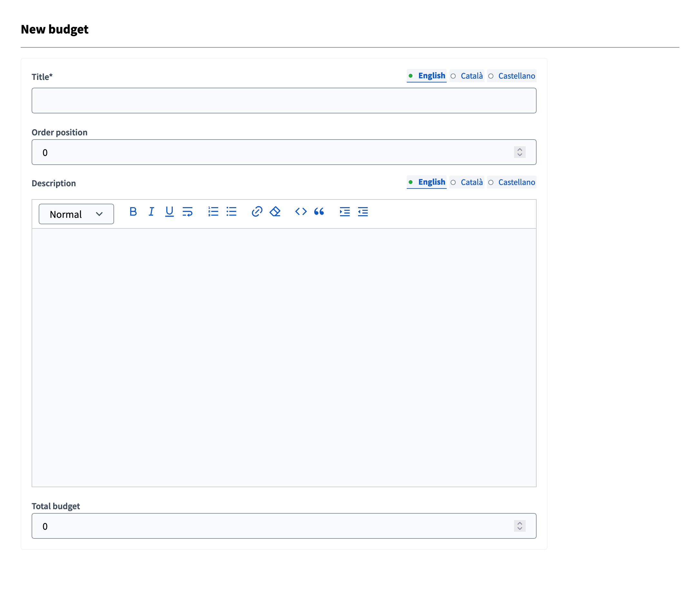Viewport: 700px width, 591px height.
Task: Click the Order position number stepper
Action: [520, 152]
